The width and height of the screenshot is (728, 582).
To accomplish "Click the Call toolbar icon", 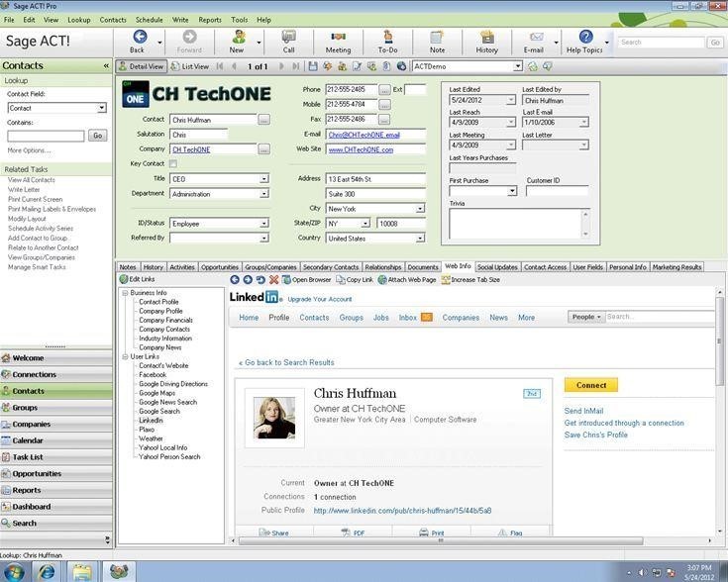I will tap(288, 38).
